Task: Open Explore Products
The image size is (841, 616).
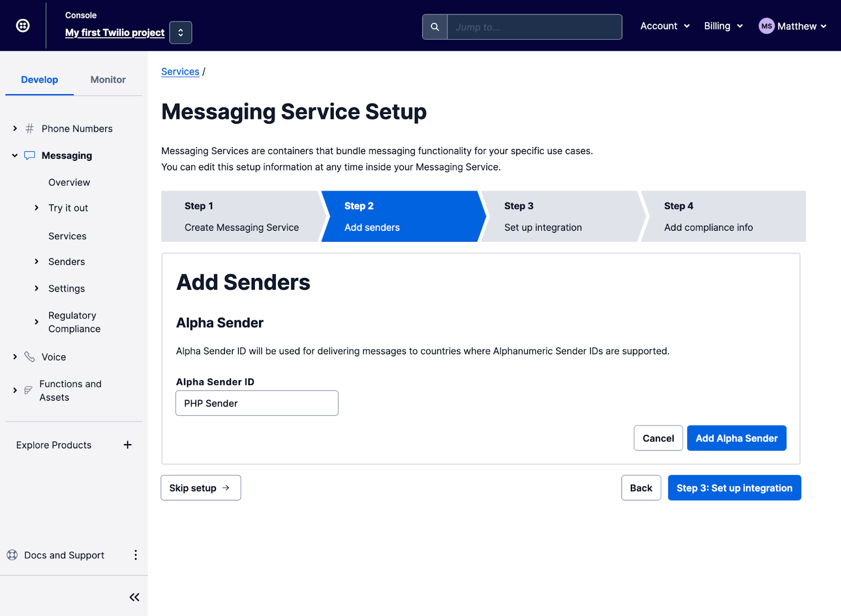Action: click(x=54, y=445)
